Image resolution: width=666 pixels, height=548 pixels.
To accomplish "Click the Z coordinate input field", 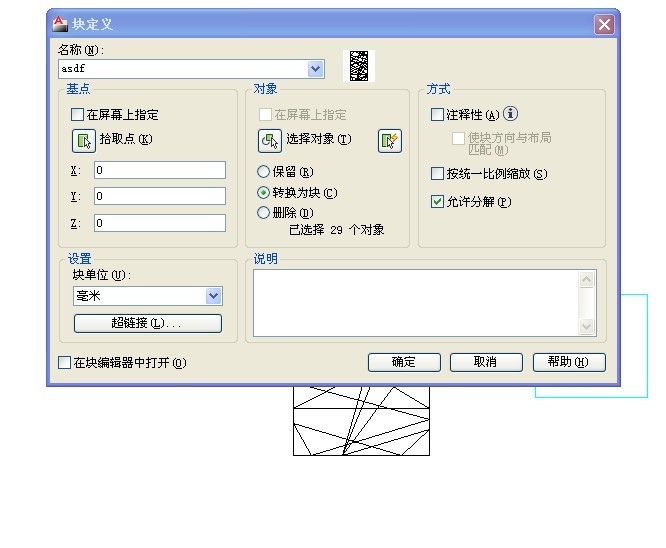I will click(160, 223).
